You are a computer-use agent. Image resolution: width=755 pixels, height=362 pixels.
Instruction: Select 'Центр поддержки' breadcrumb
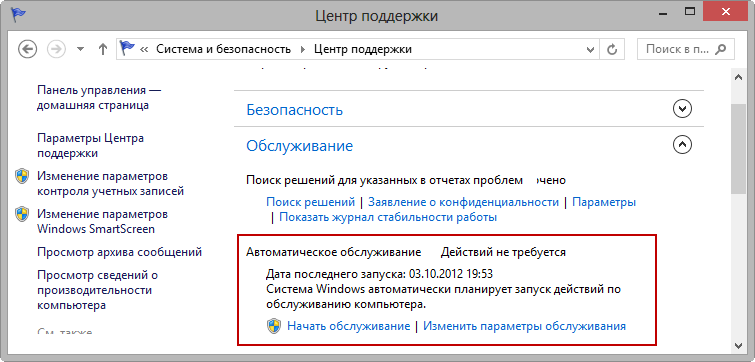363,49
